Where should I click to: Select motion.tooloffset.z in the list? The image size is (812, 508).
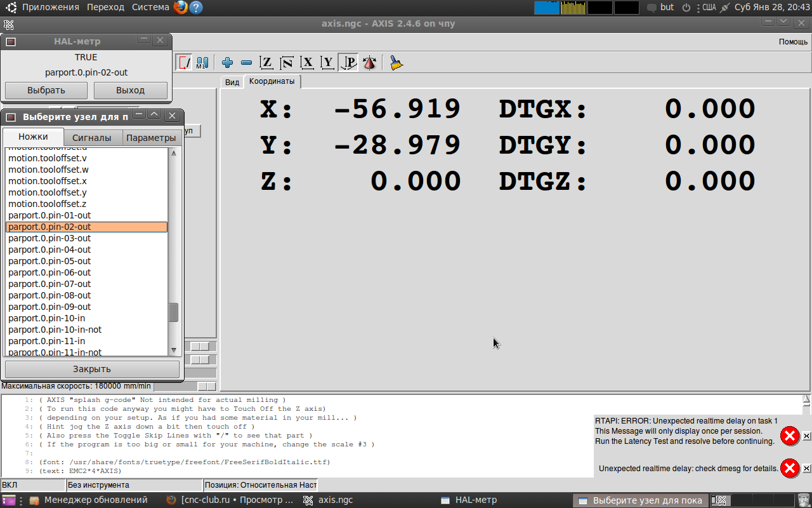coord(86,204)
